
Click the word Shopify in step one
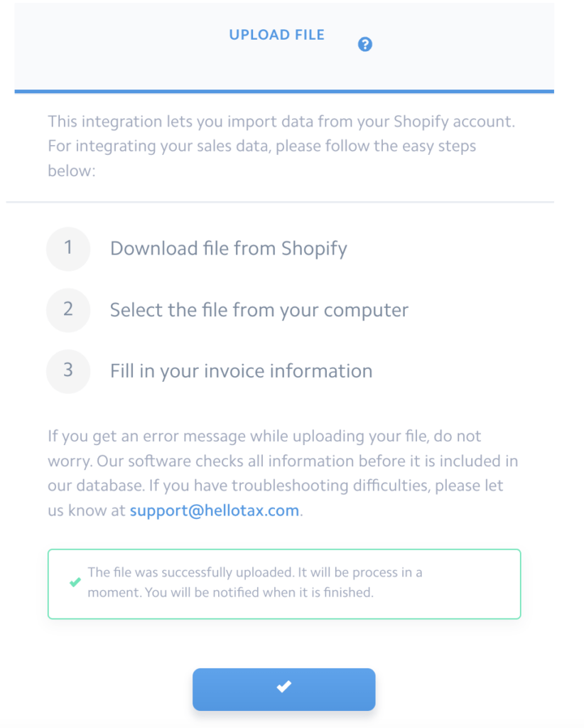click(315, 249)
